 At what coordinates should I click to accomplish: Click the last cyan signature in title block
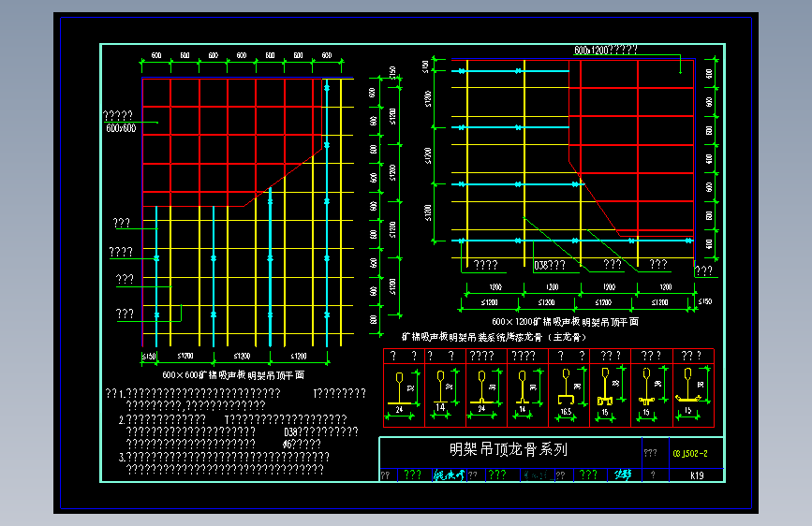(623, 475)
